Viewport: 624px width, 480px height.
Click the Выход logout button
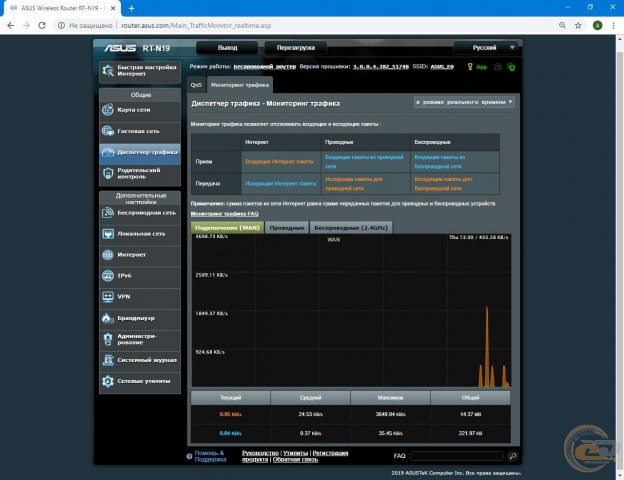click(x=227, y=48)
